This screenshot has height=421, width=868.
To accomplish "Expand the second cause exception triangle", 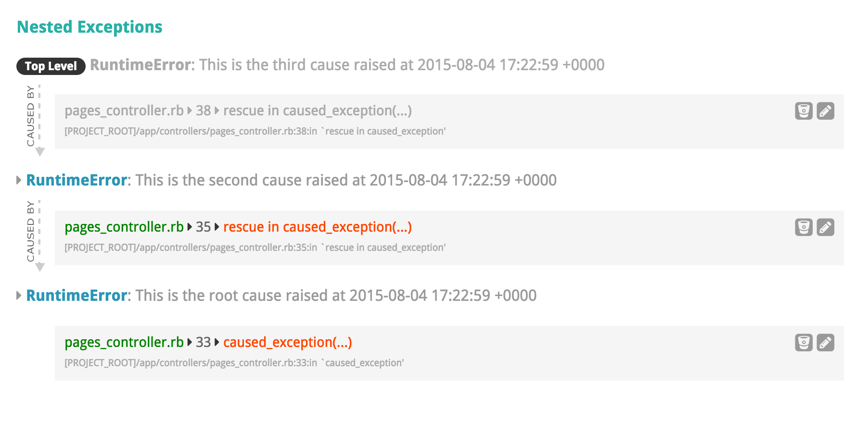I will pos(19,180).
